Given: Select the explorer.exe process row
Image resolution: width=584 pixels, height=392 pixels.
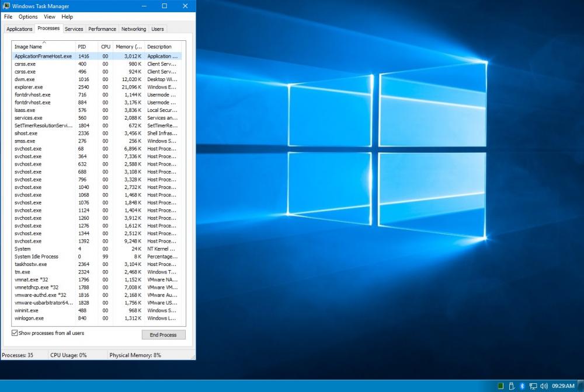Looking at the screenshot, I should pyautogui.click(x=29, y=87).
